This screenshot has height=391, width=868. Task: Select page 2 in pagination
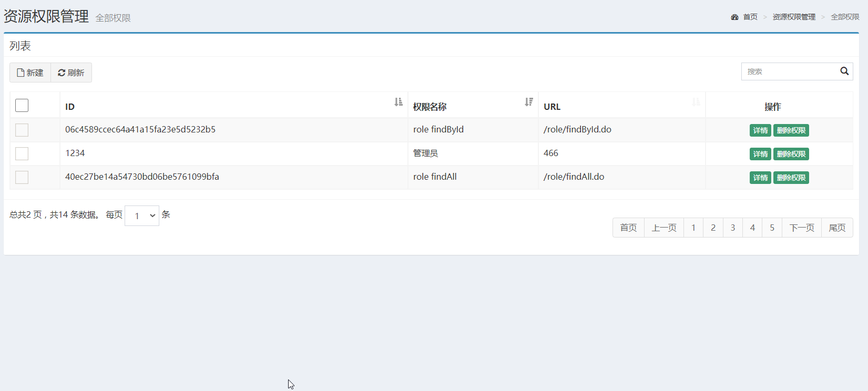click(713, 228)
